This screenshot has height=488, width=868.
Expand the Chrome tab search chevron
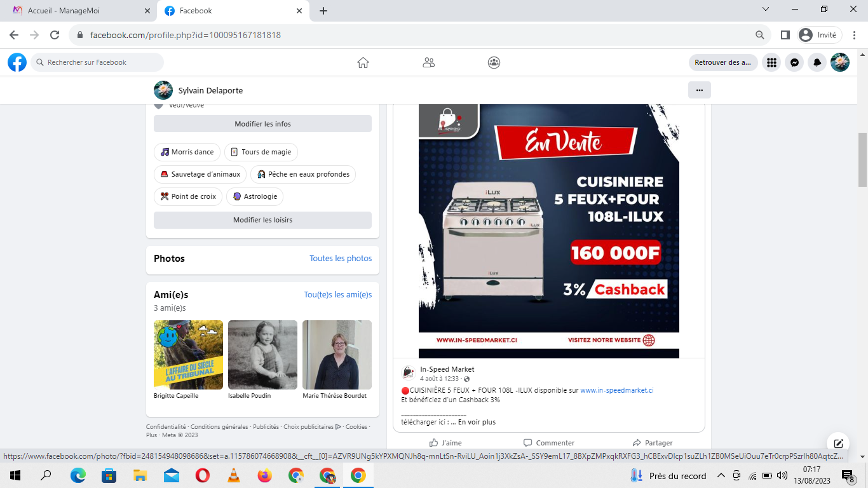pyautogui.click(x=766, y=10)
